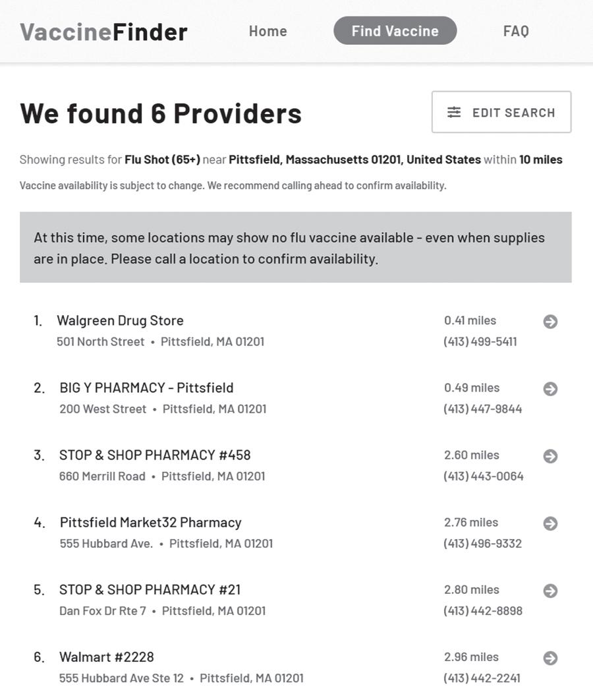
Task: Select the Find Vaccine tab
Action: tap(395, 31)
